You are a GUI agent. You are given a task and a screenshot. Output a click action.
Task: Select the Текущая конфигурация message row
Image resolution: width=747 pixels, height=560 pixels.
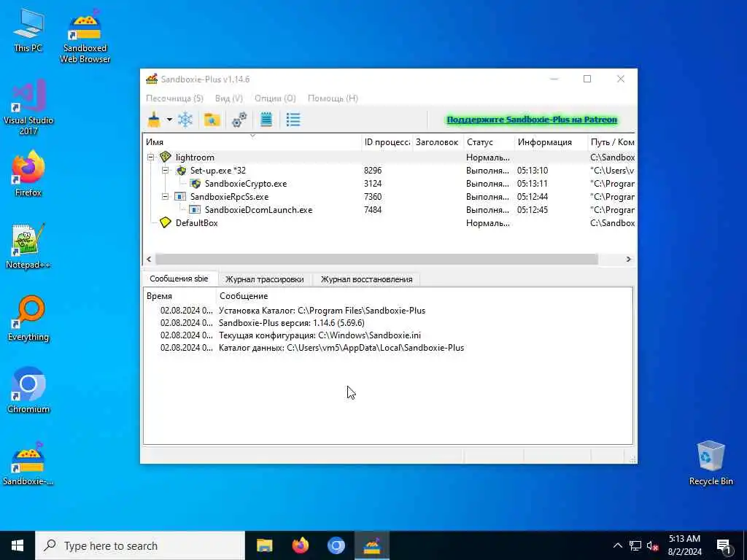(388, 335)
